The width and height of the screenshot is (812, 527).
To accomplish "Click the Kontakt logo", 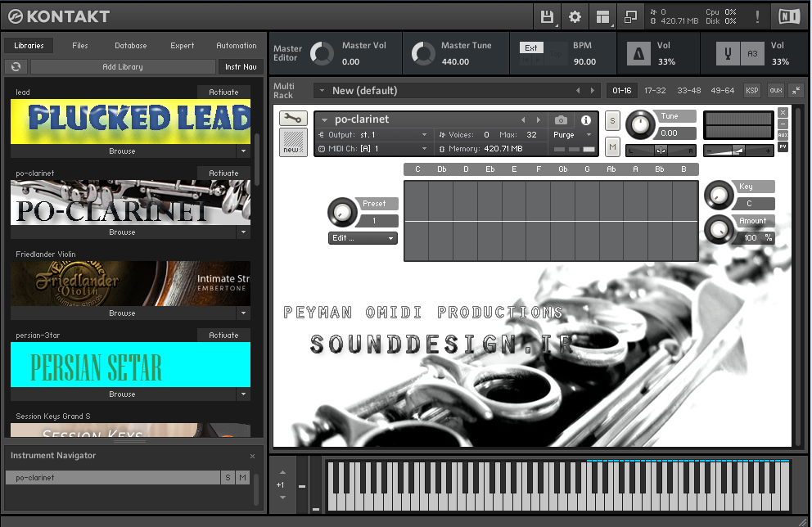I will (59, 16).
